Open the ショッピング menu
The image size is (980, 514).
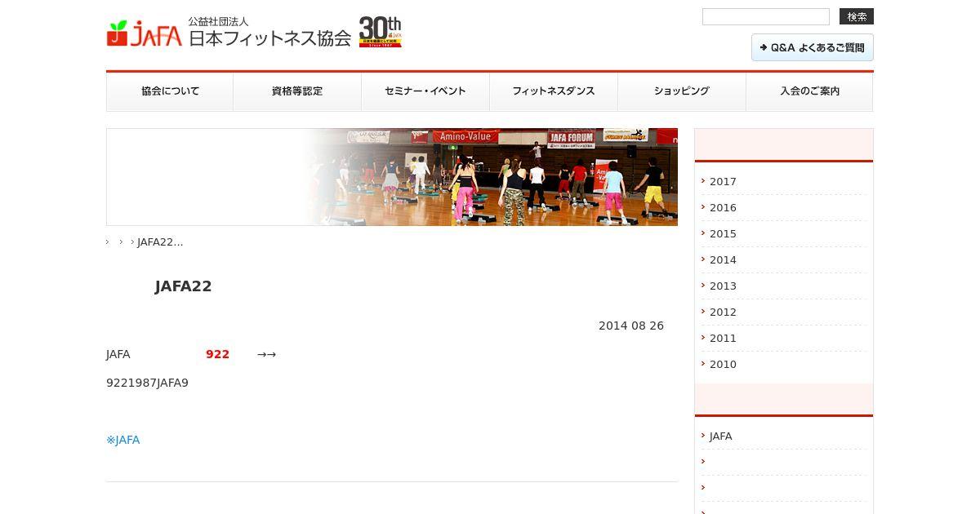click(682, 91)
